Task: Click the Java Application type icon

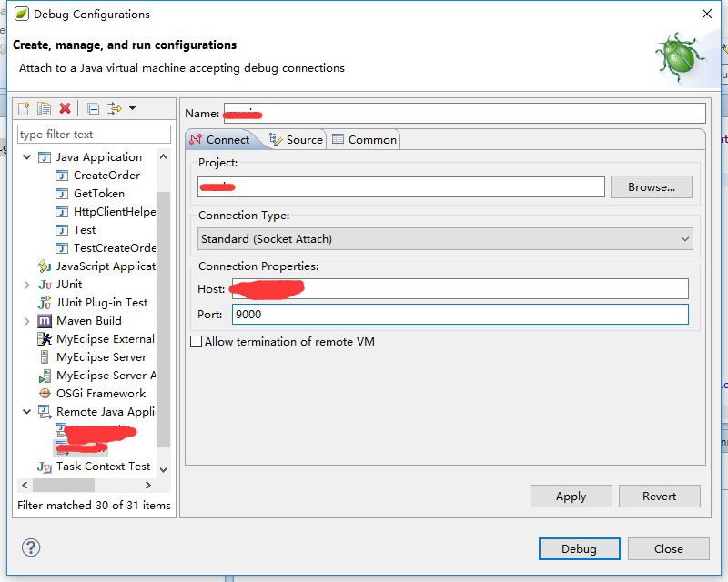Action: (44, 157)
